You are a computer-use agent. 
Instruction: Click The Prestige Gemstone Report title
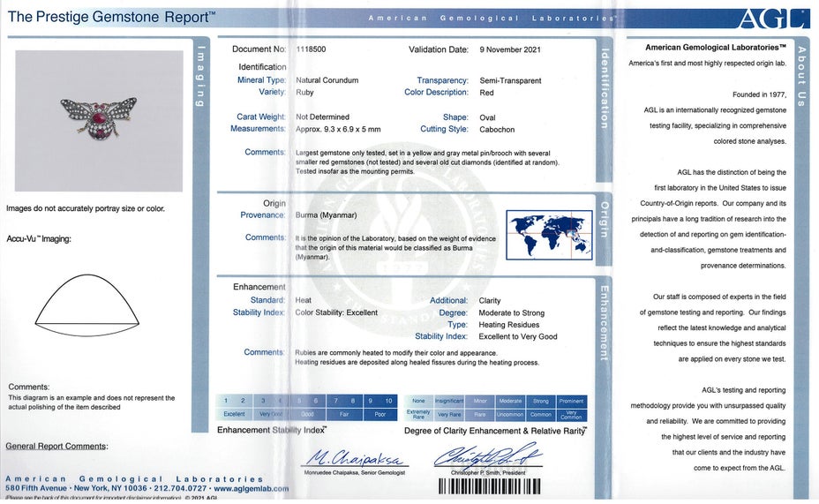click(111, 16)
